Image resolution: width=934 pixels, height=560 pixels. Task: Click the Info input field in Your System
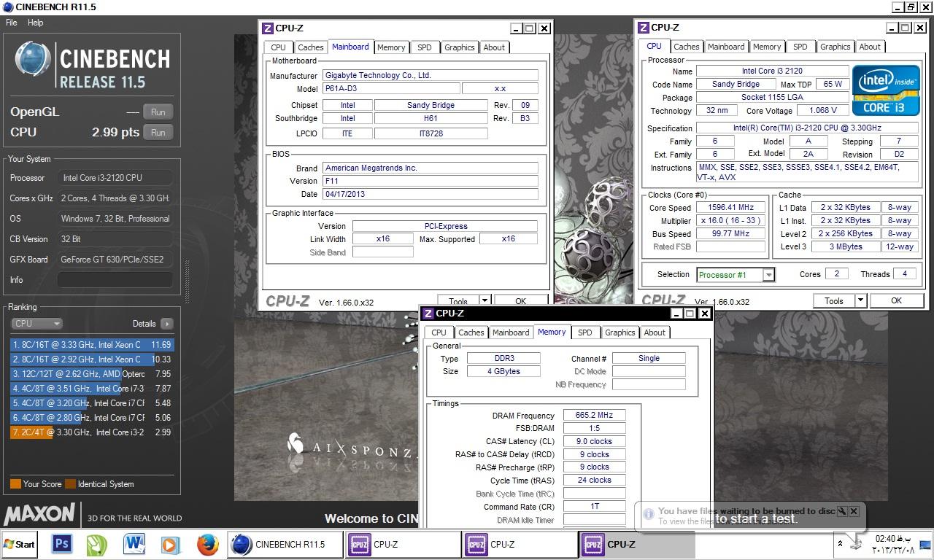coord(115,280)
